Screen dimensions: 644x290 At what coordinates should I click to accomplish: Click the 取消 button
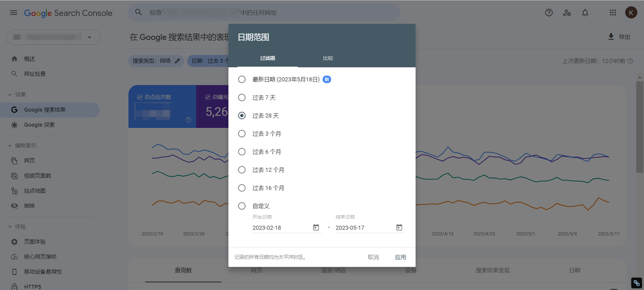[x=373, y=257]
